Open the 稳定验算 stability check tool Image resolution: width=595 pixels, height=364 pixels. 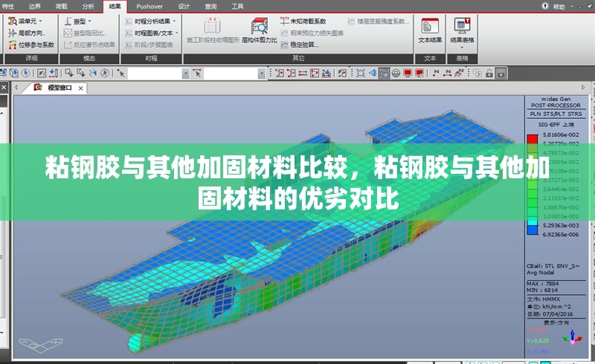click(300, 45)
